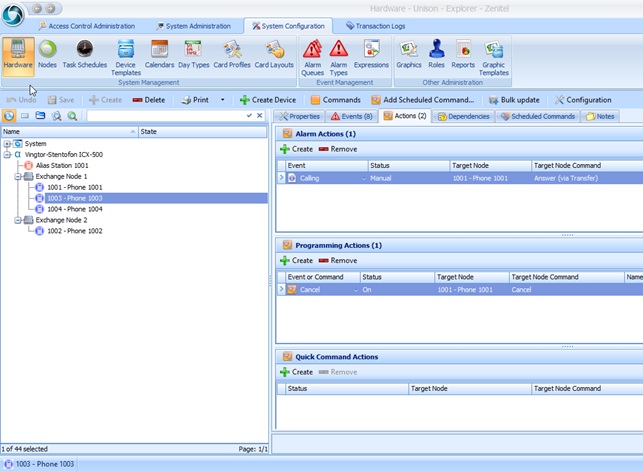Click the search input field above the tree
The image size is (643, 472).
165,116
